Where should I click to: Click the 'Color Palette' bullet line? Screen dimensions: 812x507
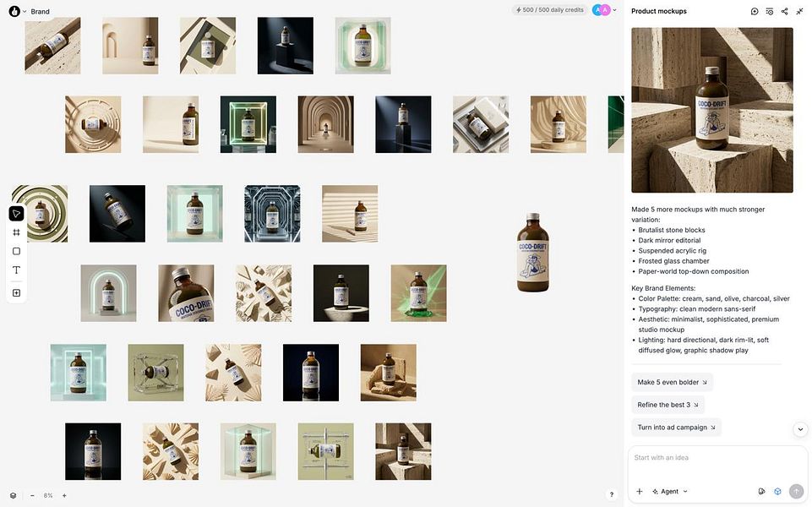(x=714, y=298)
